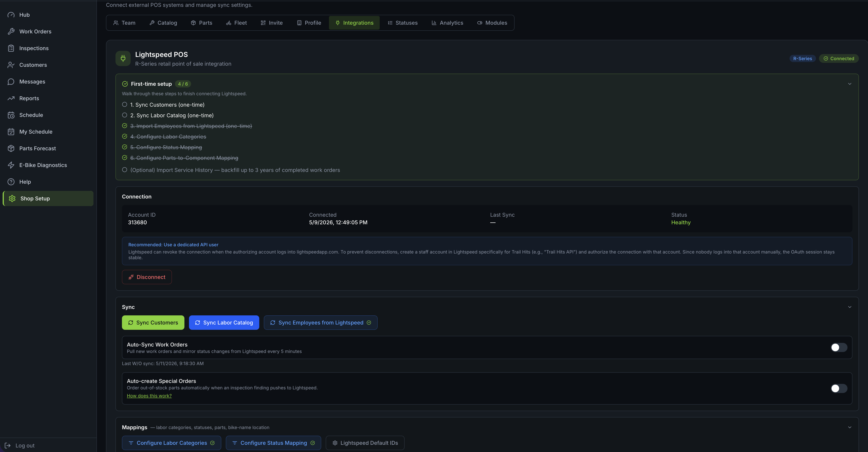
Task: Select the Integrations tab
Action: tap(354, 23)
